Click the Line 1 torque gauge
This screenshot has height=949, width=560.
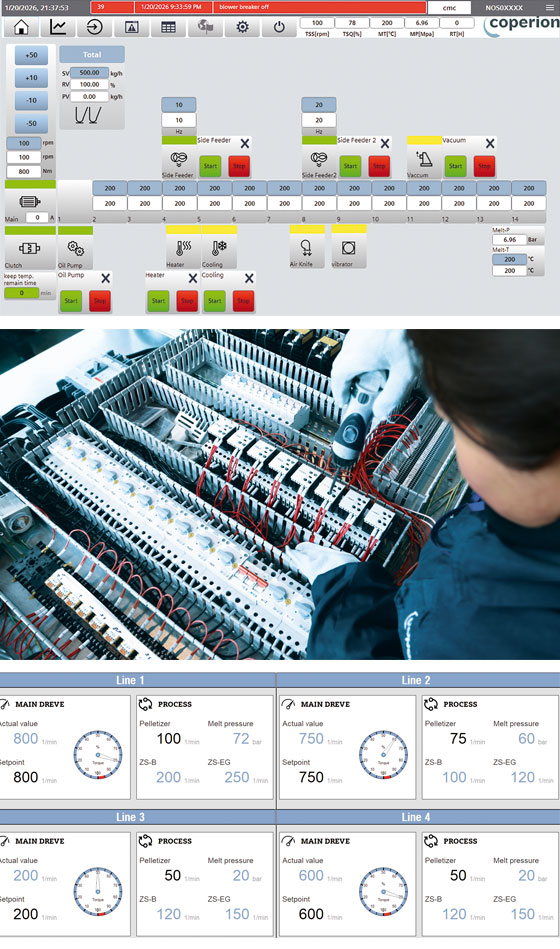coord(97,755)
